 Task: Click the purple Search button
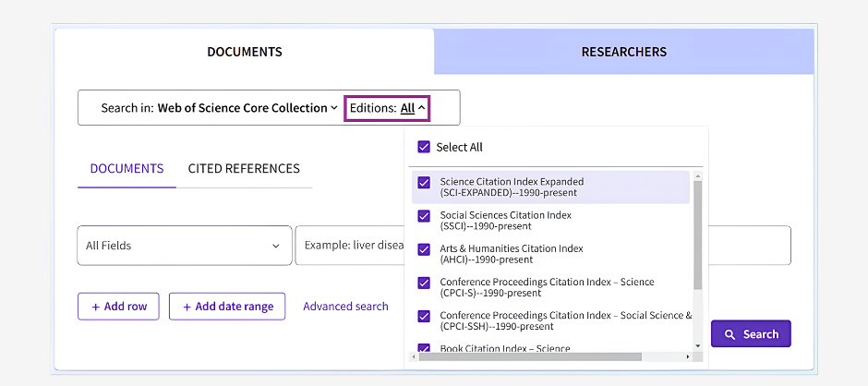[x=751, y=334]
